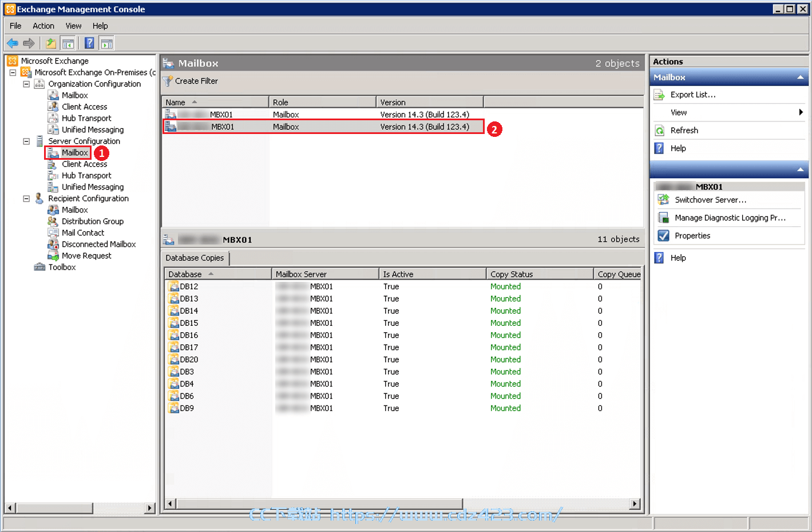Click the Version column header
Screen dimensions: 812x532
click(x=430, y=102)
